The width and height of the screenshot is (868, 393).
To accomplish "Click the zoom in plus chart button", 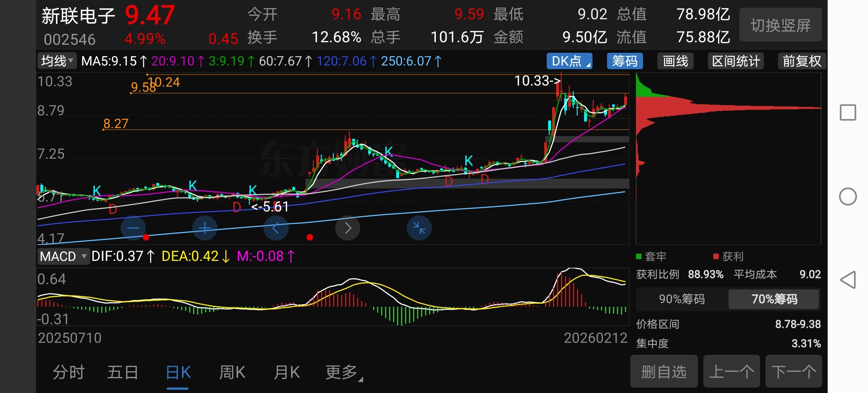I will pyautogui.click(x=205, y=228).
